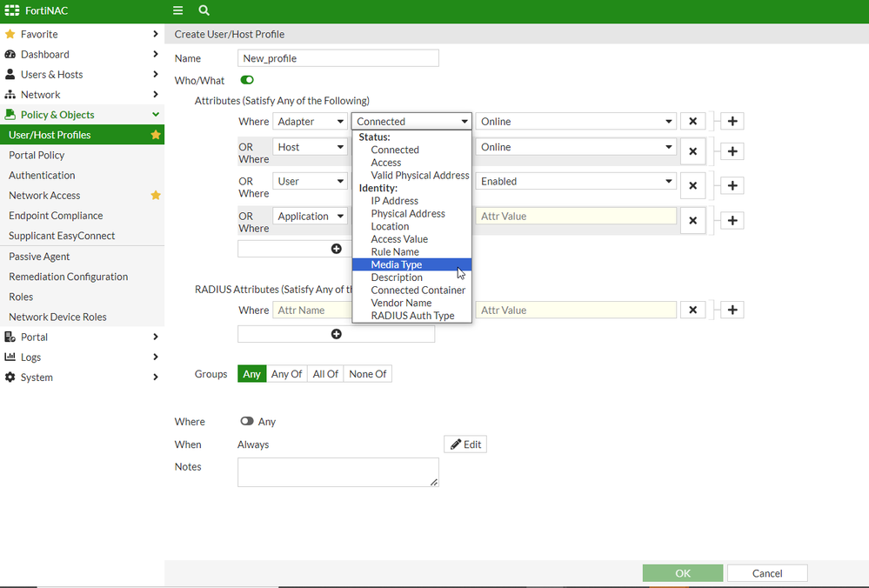Delete the RADIUS attribute row with X

(692, 310)
